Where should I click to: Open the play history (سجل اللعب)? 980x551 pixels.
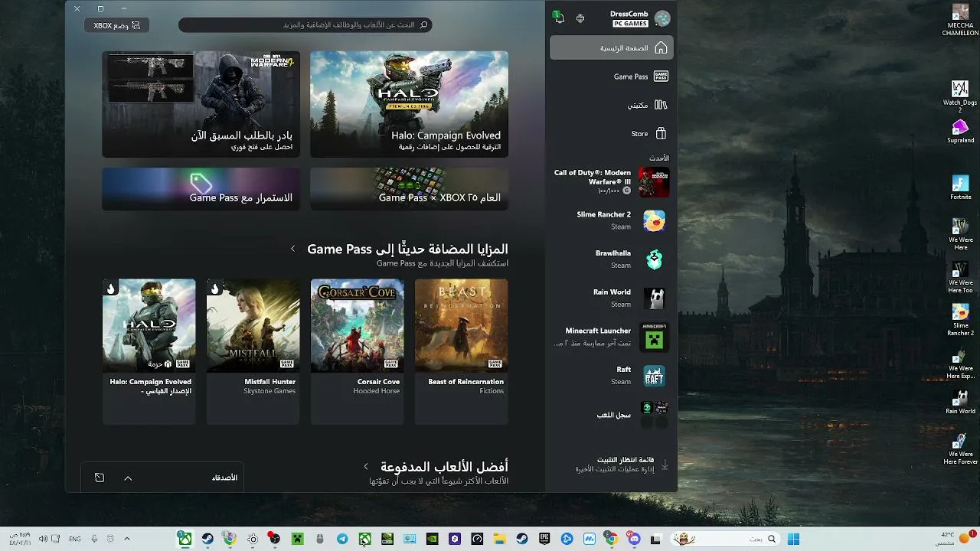[x=612, y=415]
